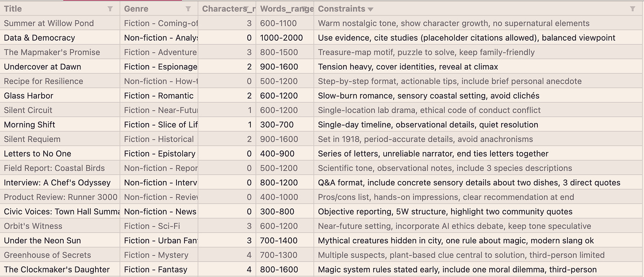The image size is (644, 277).
Task: Click the 'Orbit's Witness' title cell
Action: (60, 226)
